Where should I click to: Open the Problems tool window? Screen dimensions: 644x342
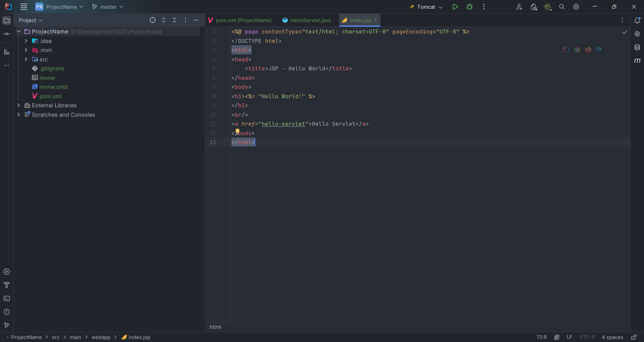pos(7,312)
